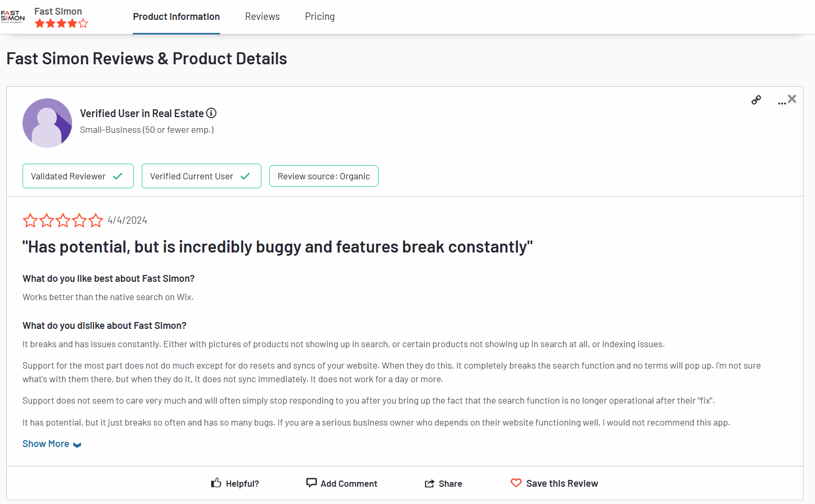Click the Review source: Organic badge

[324, 176]
